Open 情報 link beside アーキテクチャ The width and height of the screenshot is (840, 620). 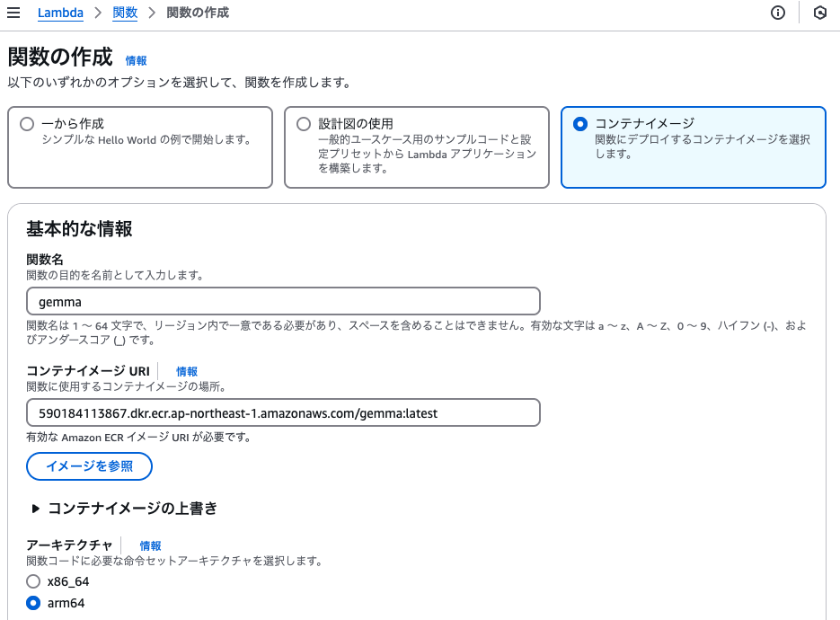[151, 545]
